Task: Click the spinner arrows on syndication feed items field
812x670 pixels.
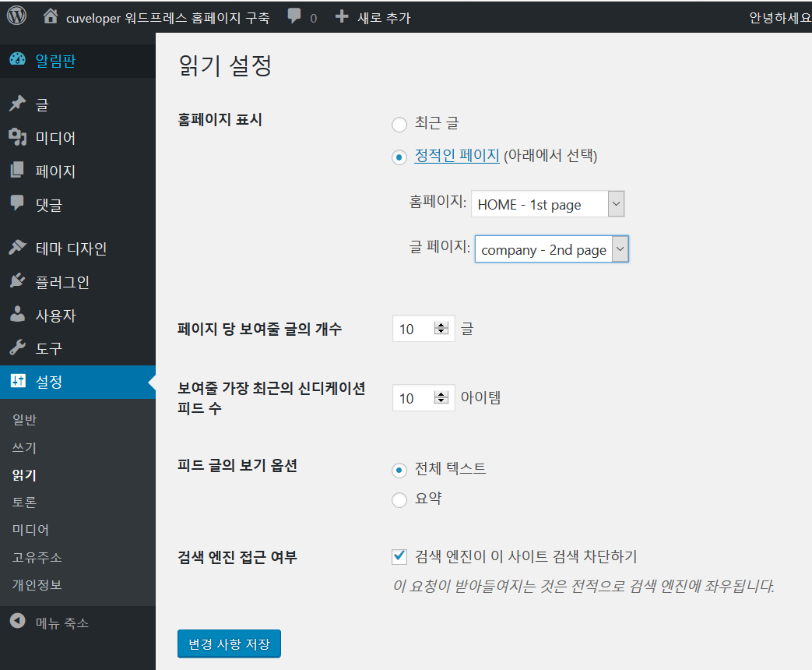Action: coord(441,397)
